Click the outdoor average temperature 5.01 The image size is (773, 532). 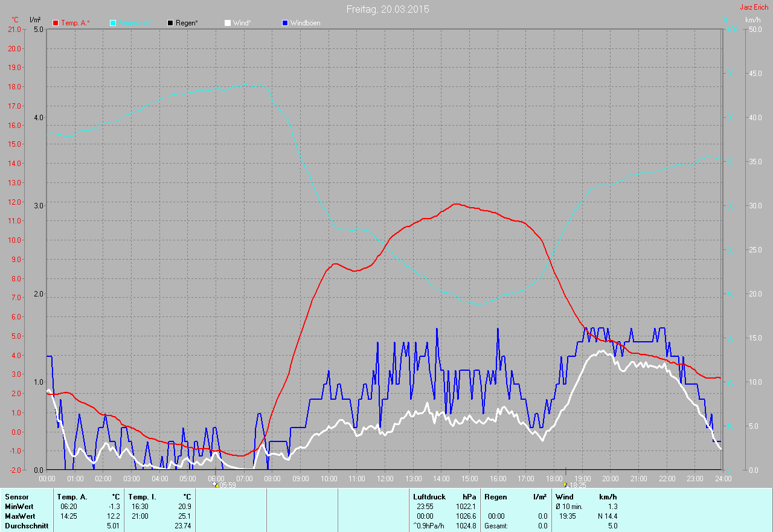(x=114, y=526)
